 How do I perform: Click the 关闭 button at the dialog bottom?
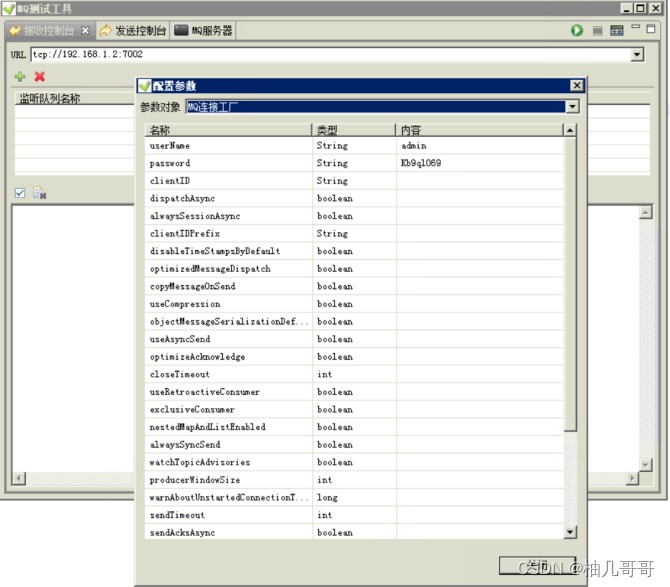537,566
